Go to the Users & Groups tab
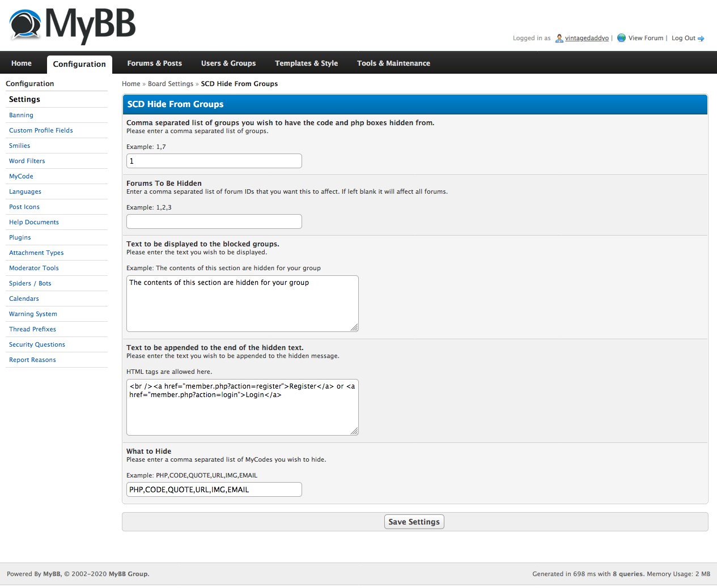The image size is (717, 588). (228, 63)
